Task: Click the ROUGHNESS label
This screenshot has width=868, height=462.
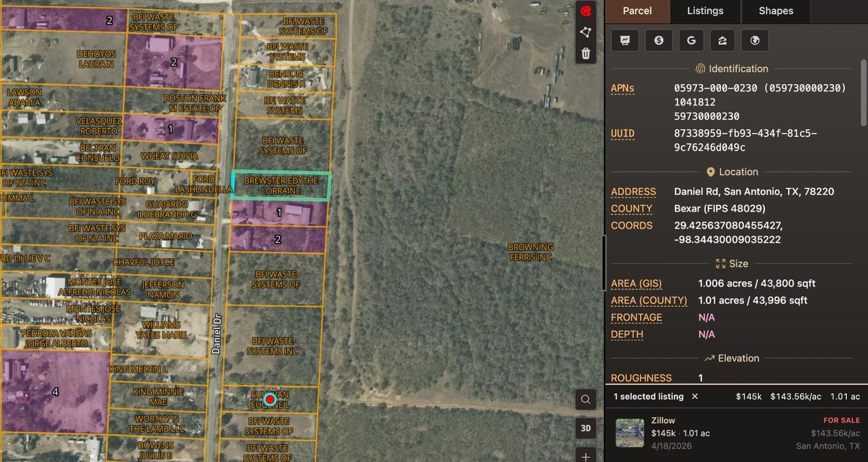Action: click(x=642, y=379)
